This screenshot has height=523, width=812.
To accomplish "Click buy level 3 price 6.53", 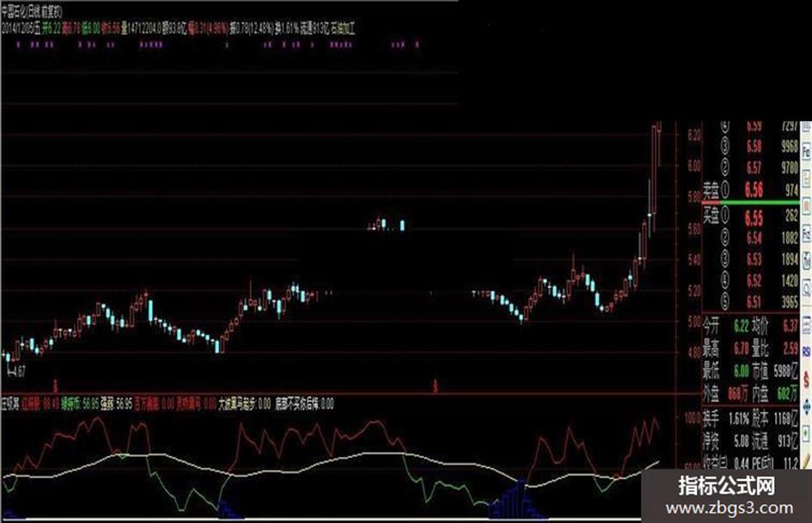I will tap(754, 258).
